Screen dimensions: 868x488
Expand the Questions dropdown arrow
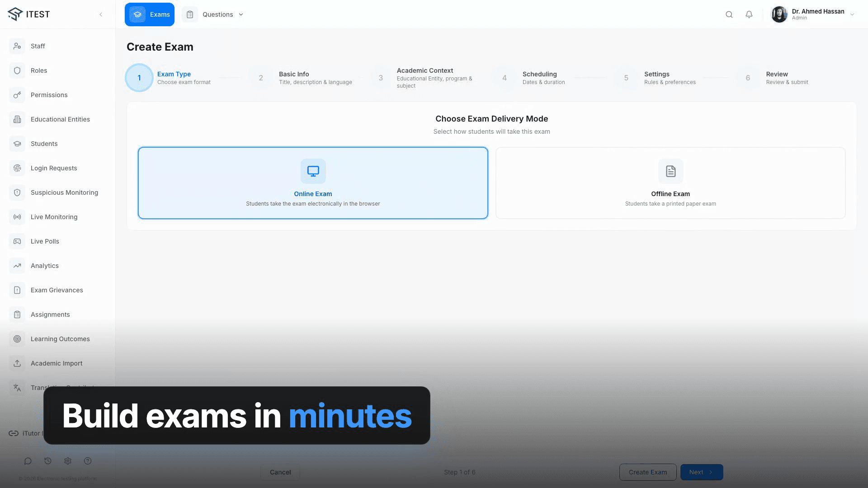[x=241, y=14]
